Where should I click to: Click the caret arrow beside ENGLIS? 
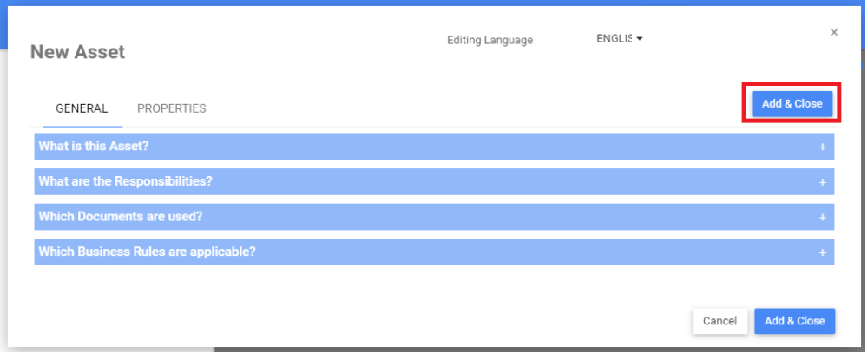click(639, 39)
